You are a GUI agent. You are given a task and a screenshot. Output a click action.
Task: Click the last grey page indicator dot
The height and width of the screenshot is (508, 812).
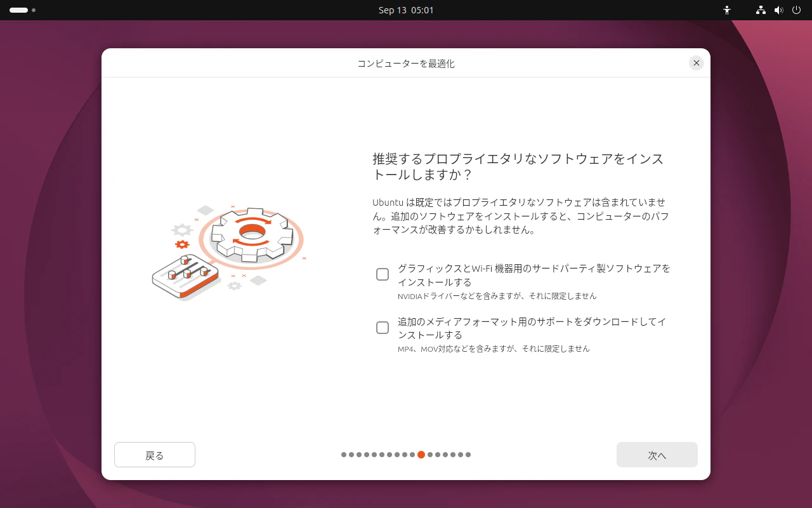click(468, 455)
